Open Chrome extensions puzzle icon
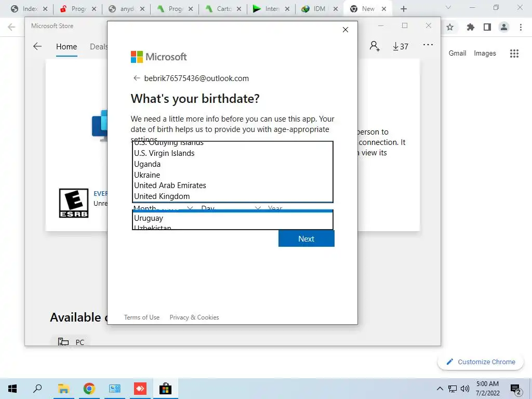Image resolution: width=532 pixels, height=399 pixels. click(470, 27)
